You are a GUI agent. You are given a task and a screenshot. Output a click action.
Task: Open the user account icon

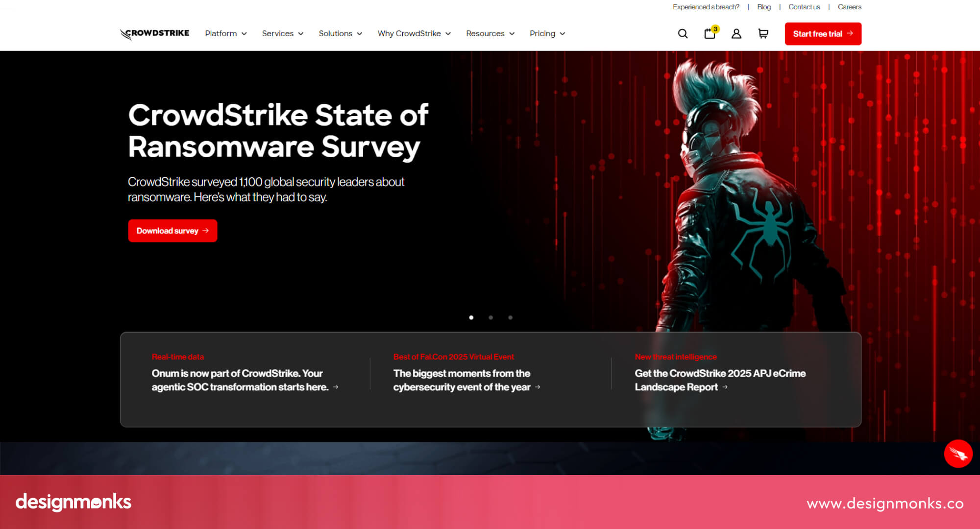click(x=736, y=34)
